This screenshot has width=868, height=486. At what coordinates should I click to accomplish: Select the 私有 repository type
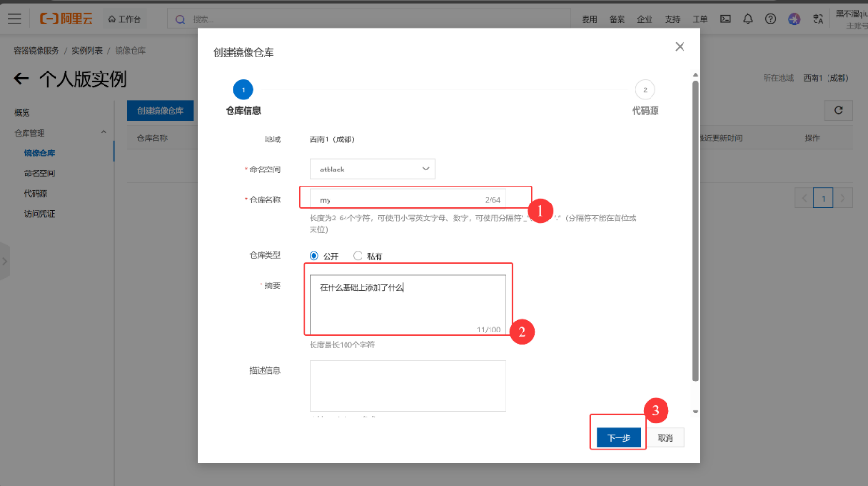point(358,256)
